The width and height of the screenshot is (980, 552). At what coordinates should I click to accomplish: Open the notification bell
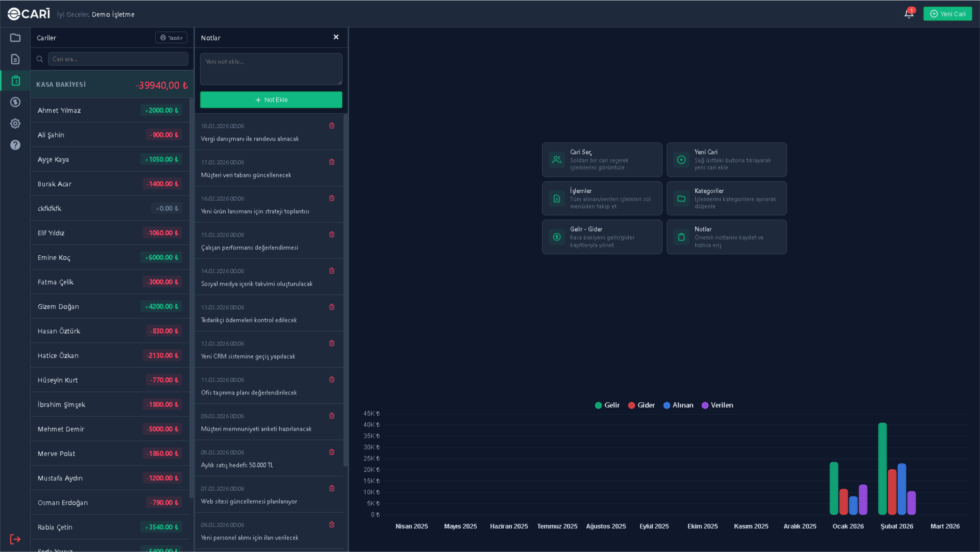pos(909,14)
